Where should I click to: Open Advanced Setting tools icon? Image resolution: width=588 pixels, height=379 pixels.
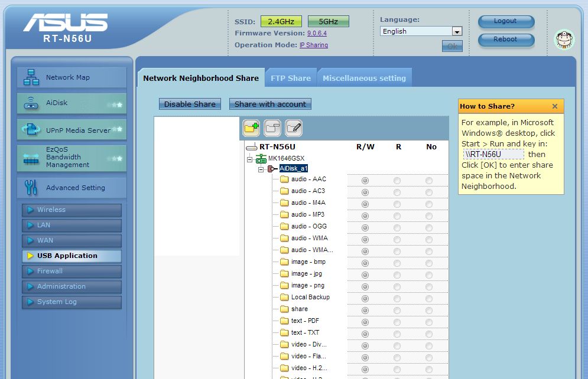(31, 188)
